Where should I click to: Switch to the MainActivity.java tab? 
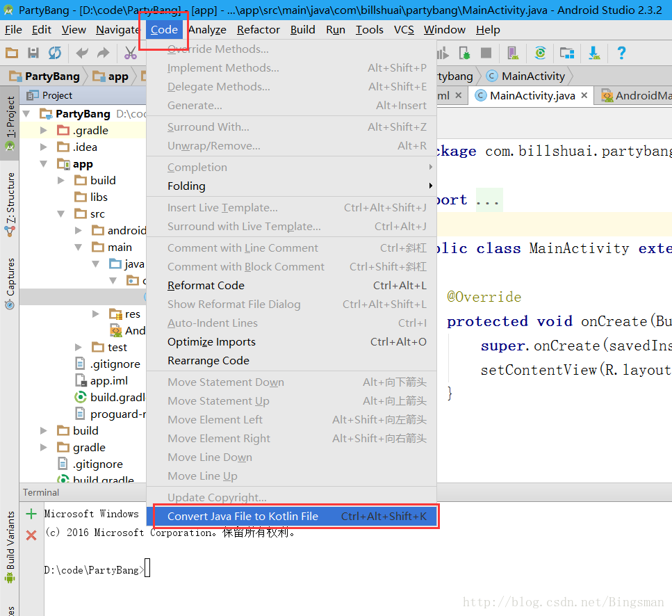pos(532,95)
